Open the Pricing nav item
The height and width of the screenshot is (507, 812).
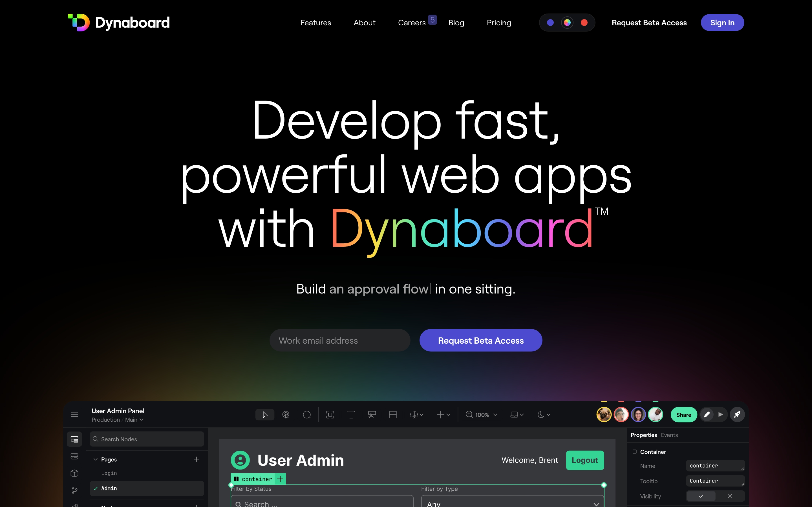498,23
